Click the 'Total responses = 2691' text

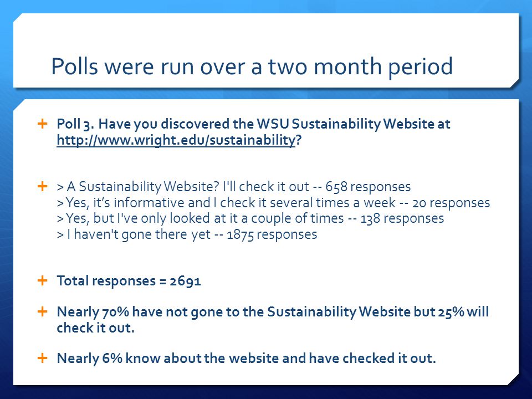129,281
